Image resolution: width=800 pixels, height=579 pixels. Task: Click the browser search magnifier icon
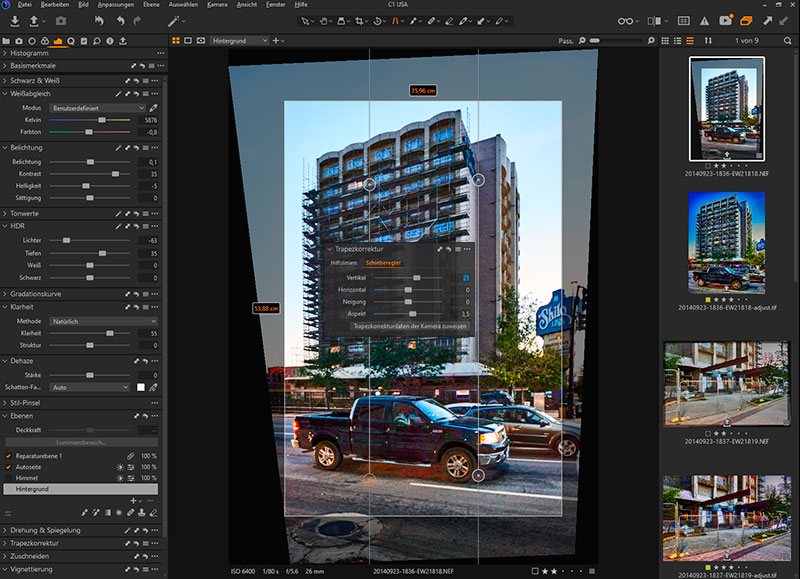point(788,40)
